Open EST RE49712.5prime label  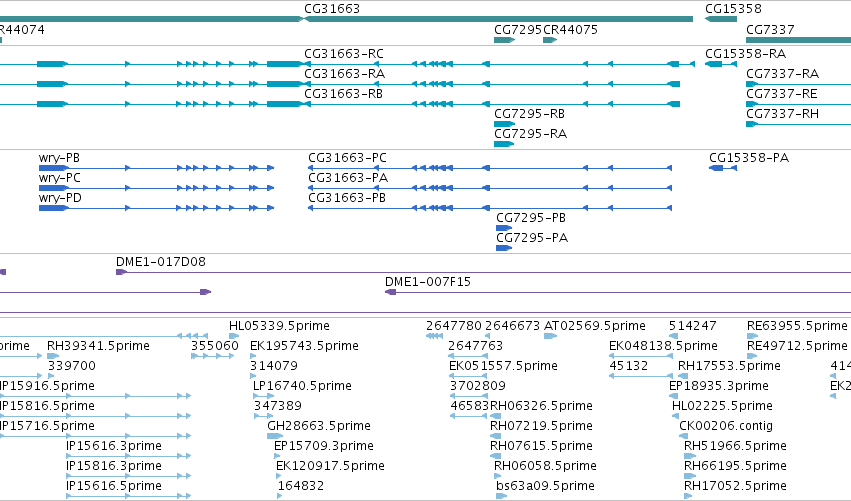point(797,346)
